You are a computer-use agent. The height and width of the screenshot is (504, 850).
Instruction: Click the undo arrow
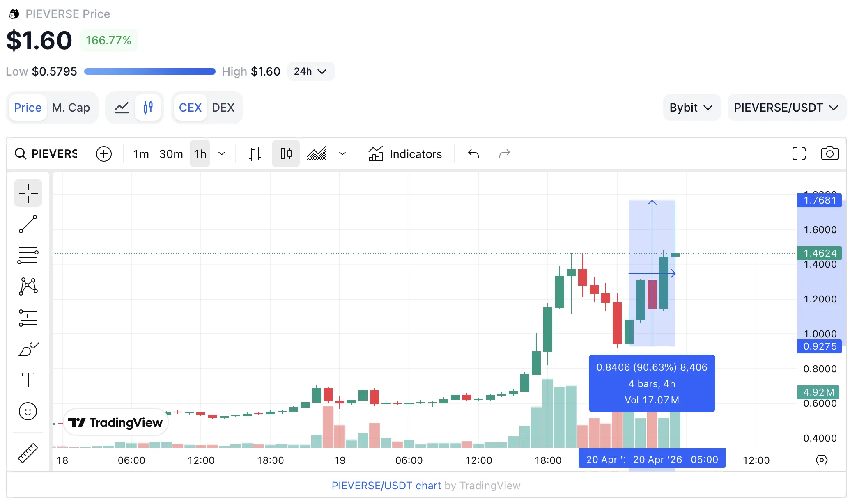(473, 154)
